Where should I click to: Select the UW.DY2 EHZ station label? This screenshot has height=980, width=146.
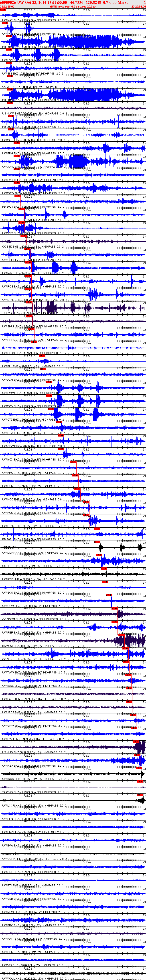pyautogui.click(x=33, y=739)
